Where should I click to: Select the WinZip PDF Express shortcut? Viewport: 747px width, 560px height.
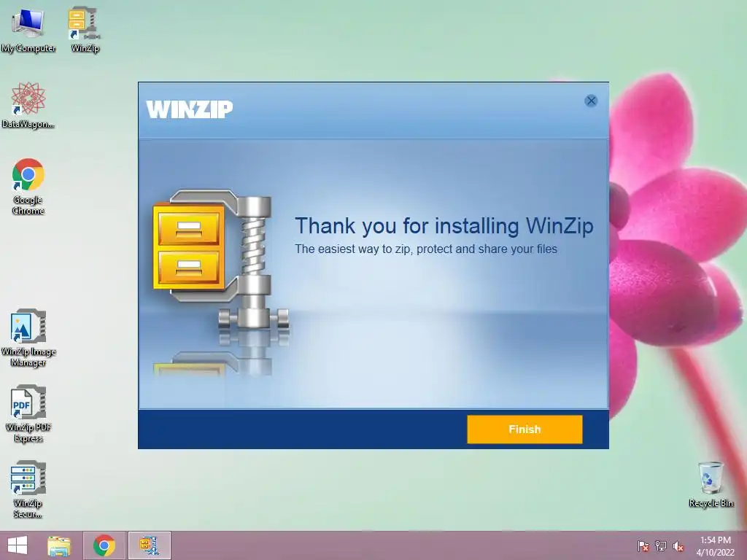pyautogui.click(x=28, y=414)
